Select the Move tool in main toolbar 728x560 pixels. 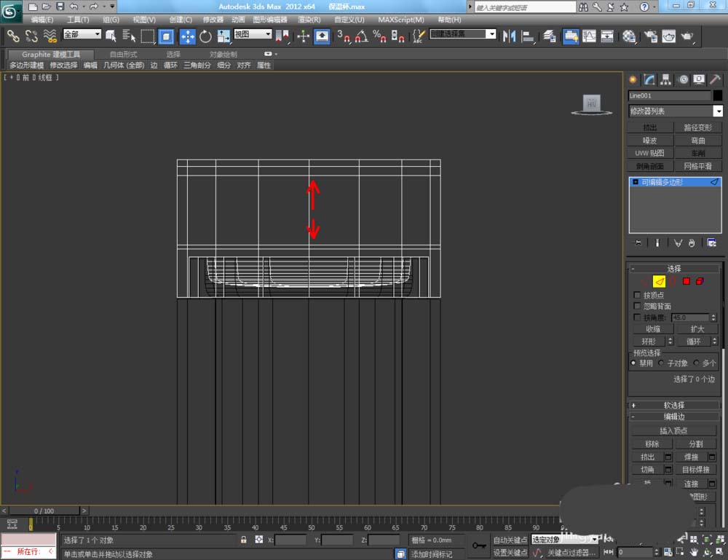(187, 36)
